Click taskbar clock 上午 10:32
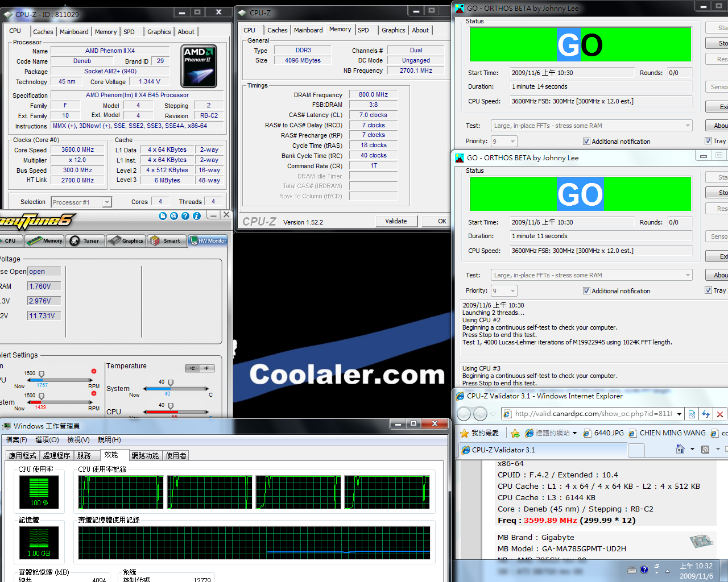 696,566
